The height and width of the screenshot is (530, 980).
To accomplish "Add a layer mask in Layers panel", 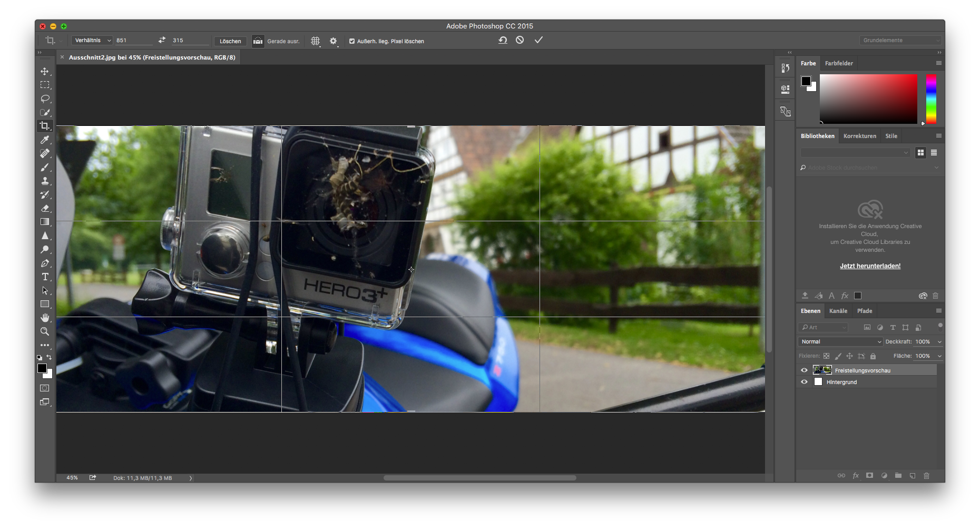I will click(x=869, y=475).
